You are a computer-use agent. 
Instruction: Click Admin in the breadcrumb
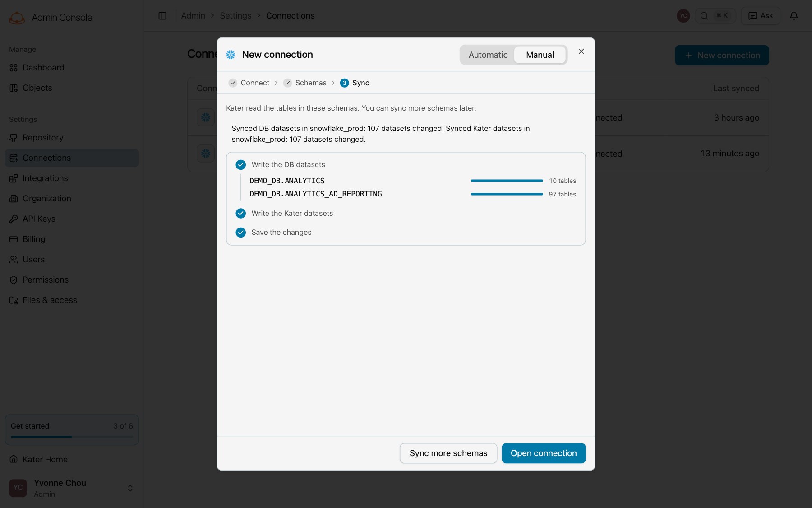(193, 16)
